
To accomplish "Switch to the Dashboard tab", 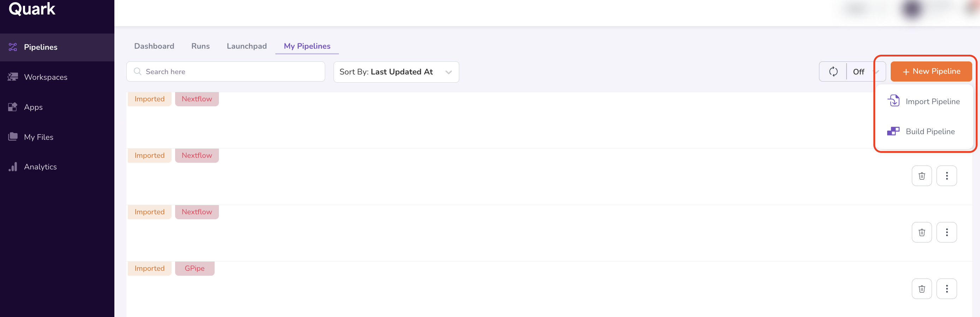I will (x=154, y=46).
